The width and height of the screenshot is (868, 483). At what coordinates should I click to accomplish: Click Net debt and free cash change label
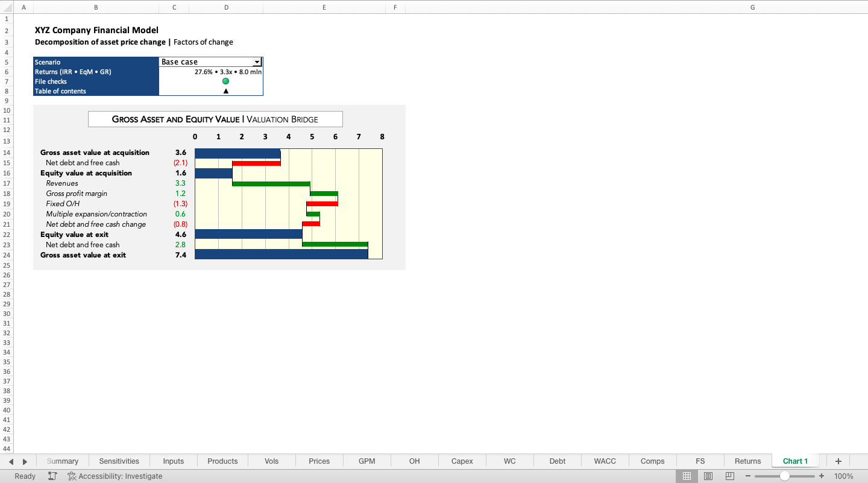pyautogui.click(x=96, y=224)
